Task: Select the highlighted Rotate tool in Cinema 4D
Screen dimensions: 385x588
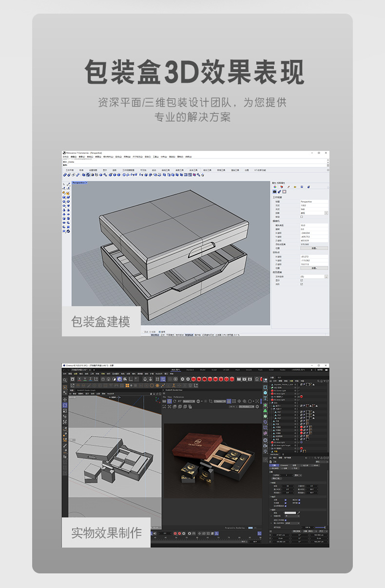Action: pos(65,405)
